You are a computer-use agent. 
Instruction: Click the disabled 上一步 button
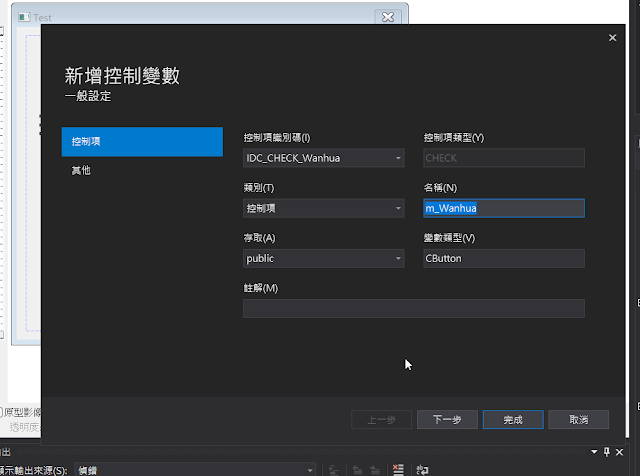tap(381, 420)
